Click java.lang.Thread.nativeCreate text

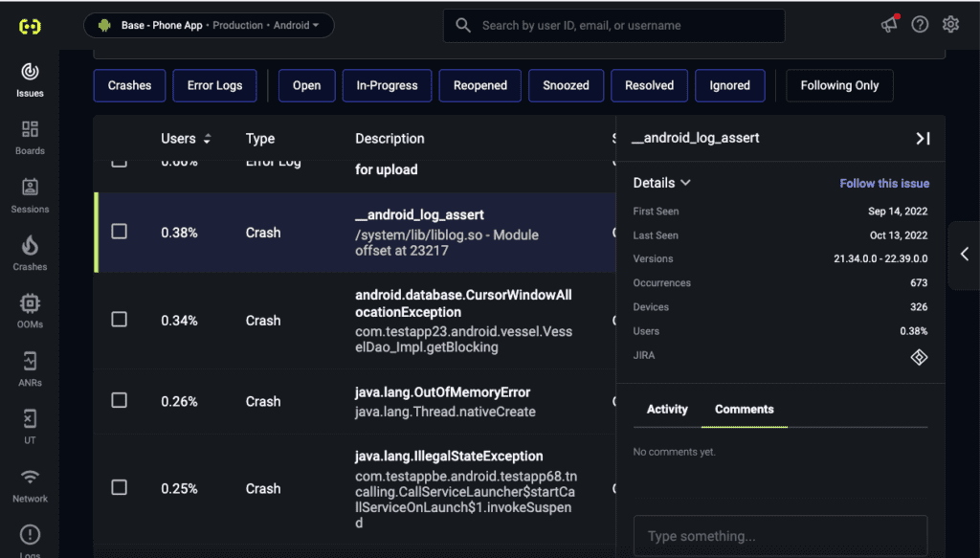(x=445, y=412)
